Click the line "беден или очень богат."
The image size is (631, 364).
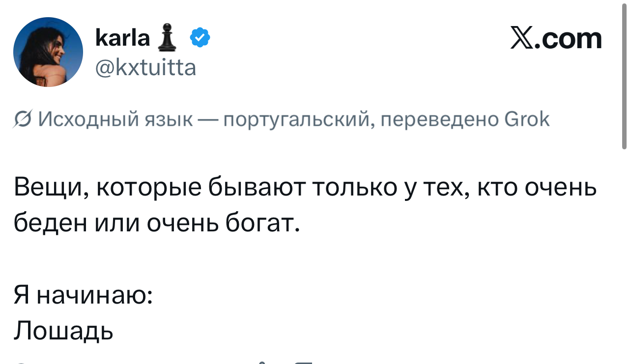(157, 224)
